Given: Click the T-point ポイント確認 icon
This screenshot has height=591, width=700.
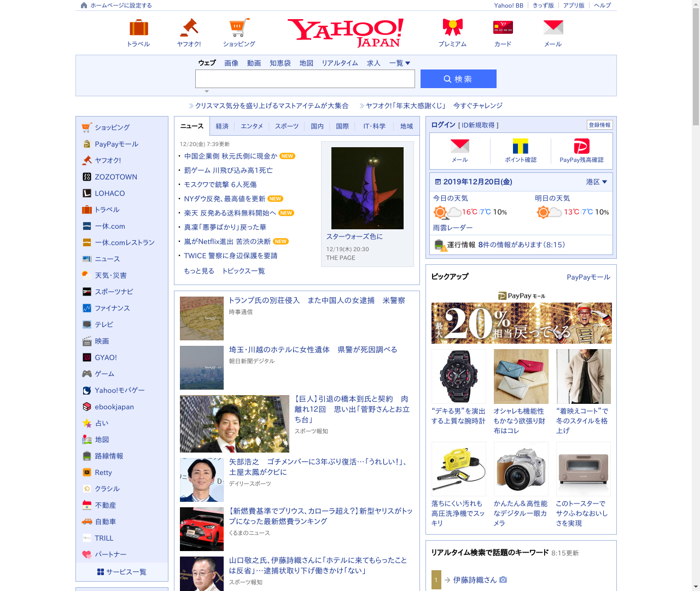Looking at the screenshot, I should [521, 146].
